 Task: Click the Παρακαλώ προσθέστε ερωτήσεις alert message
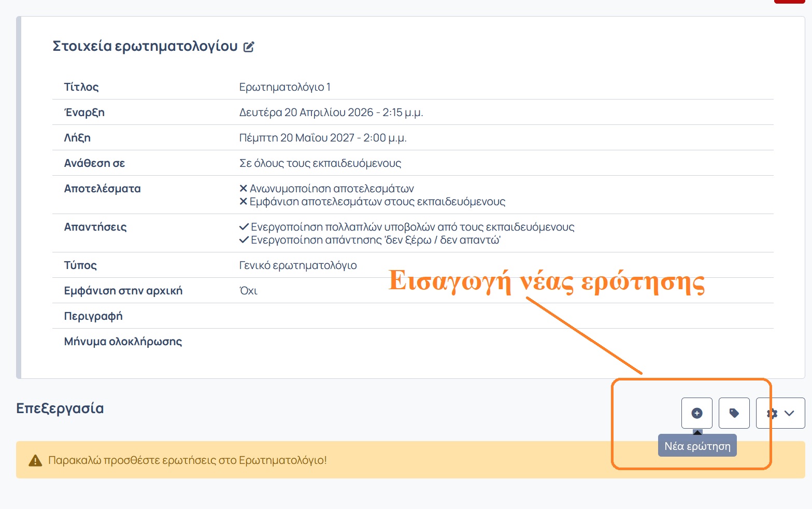tap(187, 460)
